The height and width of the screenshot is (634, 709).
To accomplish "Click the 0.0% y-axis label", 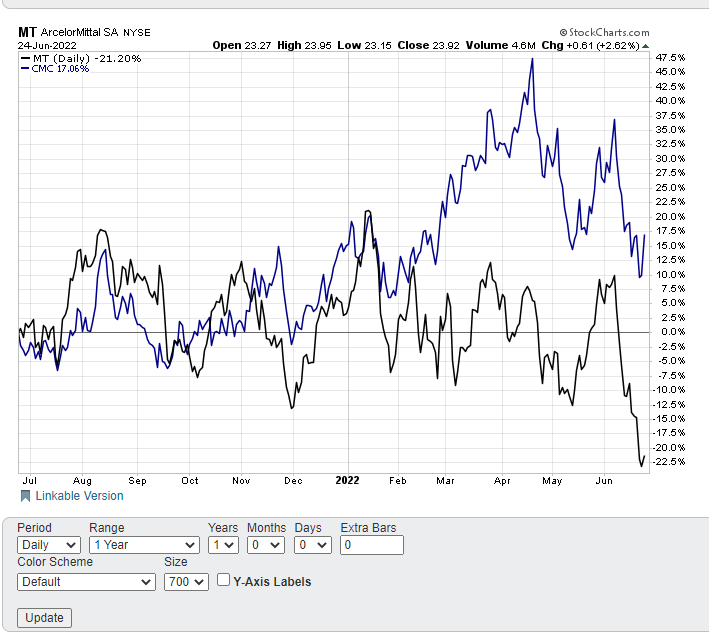I will tap(673, 332).
